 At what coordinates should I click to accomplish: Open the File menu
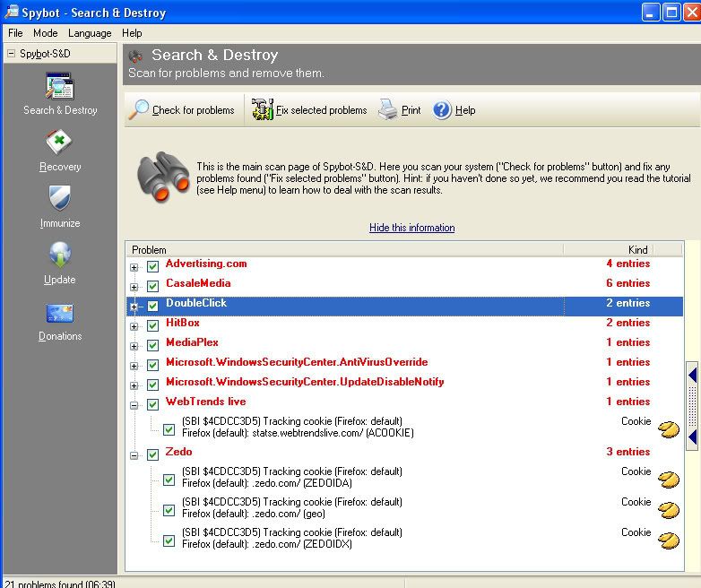point(15,33)
